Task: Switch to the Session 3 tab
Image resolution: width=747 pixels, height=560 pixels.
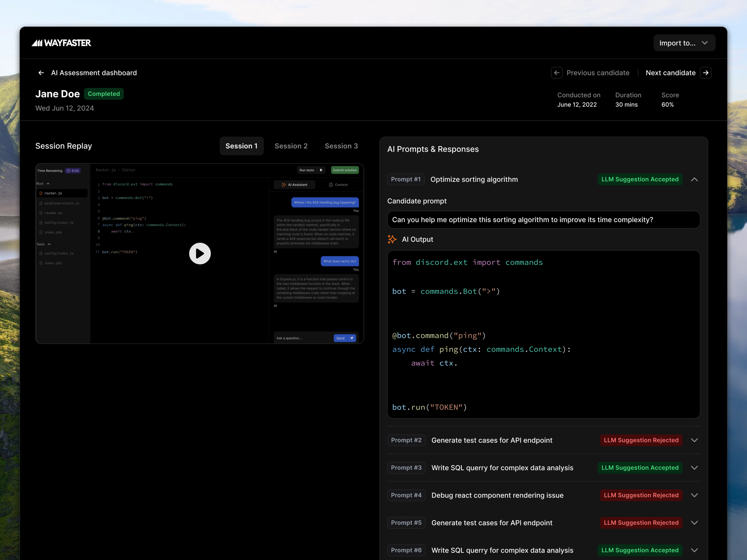Action: 341,146
